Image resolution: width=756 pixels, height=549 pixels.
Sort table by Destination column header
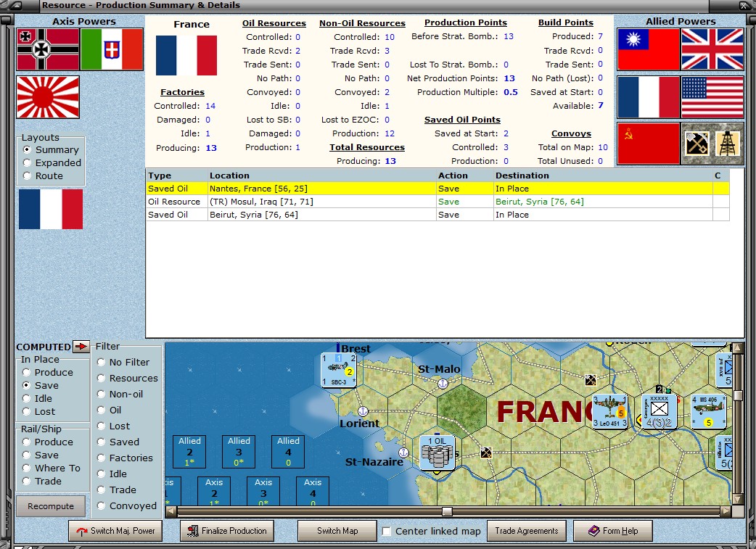603,176
